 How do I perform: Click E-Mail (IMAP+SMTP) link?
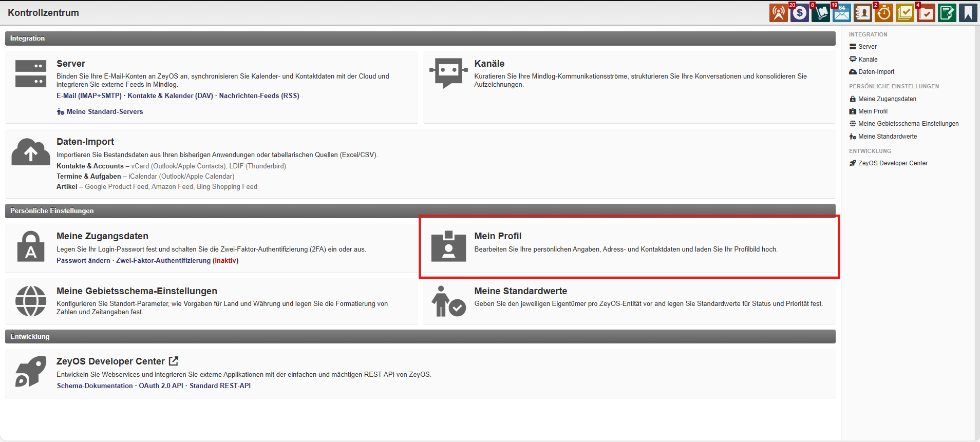pyautogui.click(x=89, y=96)
